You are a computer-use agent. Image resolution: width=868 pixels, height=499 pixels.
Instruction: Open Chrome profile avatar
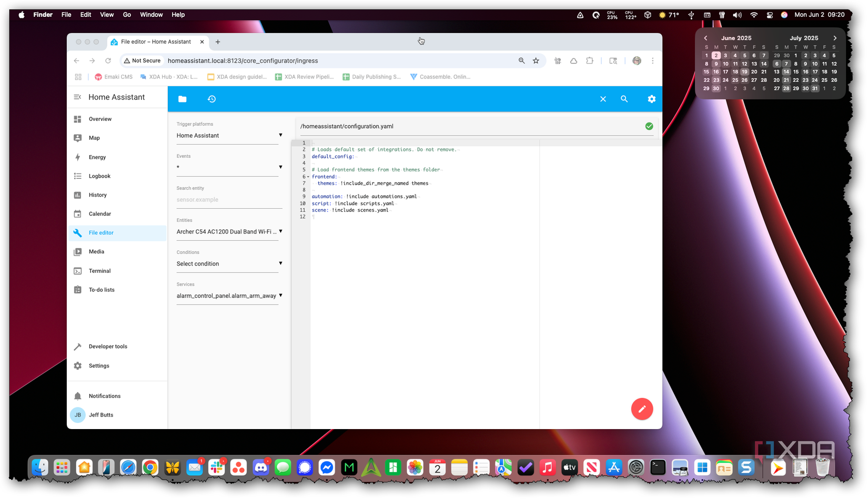click(x=637, y=61)
